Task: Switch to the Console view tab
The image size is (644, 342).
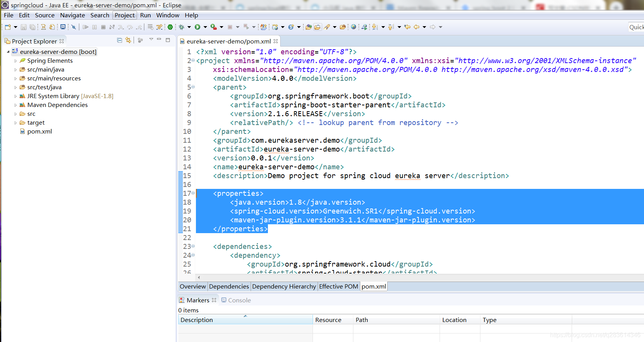Action: click(236, 300)
